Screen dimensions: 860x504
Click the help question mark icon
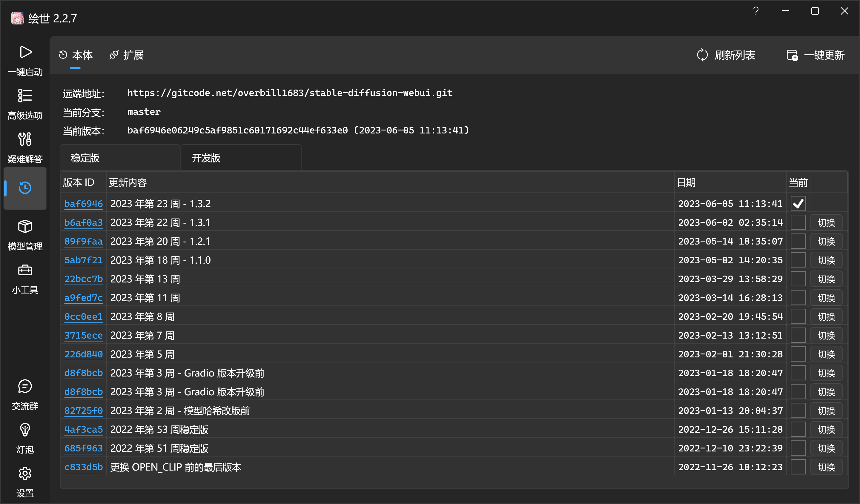click(755, 11)
